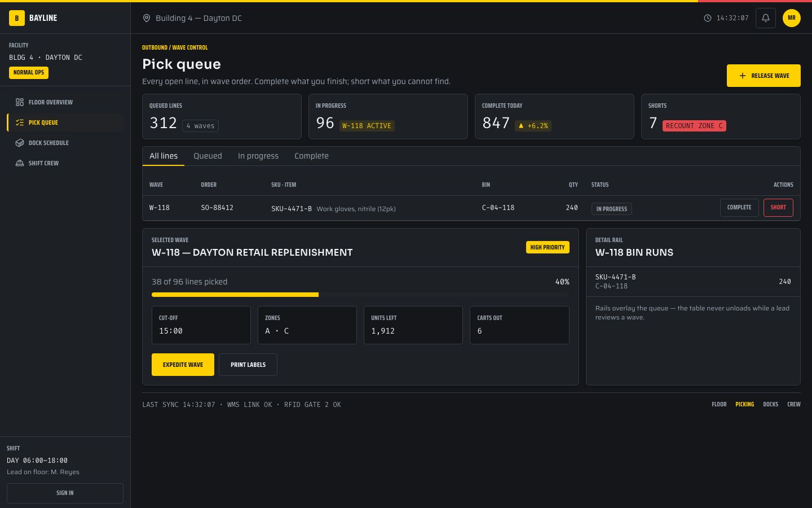Click the Floor Overview grid icon
This screenshot has width=812, height=508.
click(x=20, y=102)
